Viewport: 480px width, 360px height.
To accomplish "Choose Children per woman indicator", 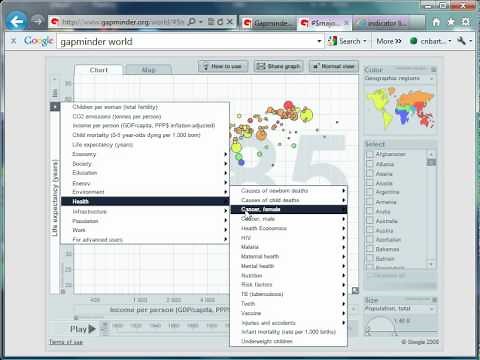I will coord(144,107).
